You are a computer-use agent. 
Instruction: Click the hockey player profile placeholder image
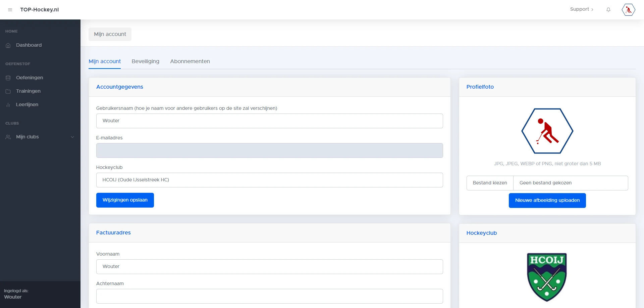(x=547, y=131)
